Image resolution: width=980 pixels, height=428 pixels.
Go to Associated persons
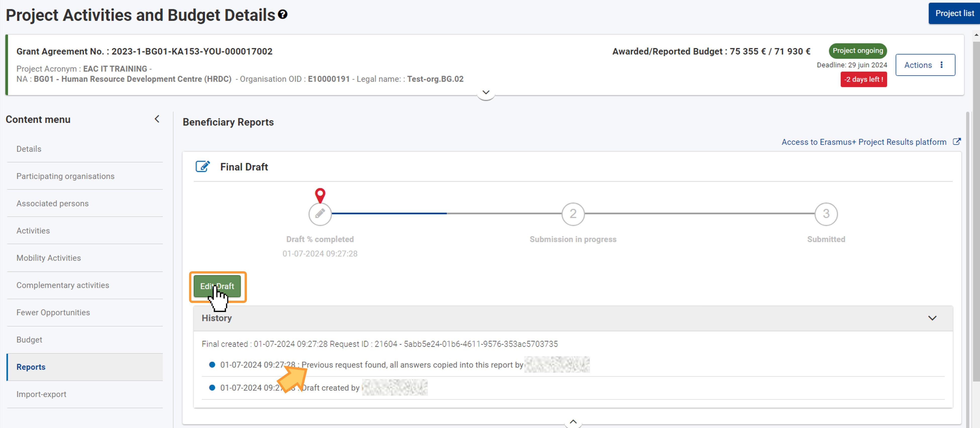[85, 203]
